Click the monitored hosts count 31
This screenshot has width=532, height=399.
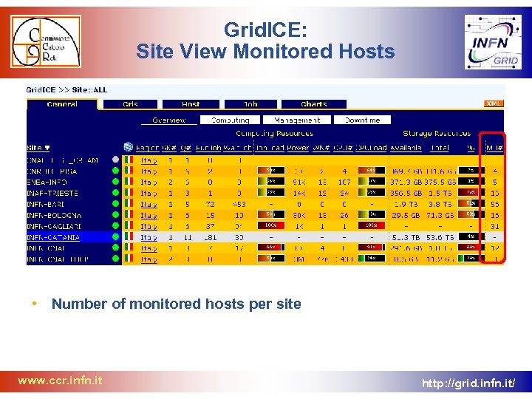494,226
